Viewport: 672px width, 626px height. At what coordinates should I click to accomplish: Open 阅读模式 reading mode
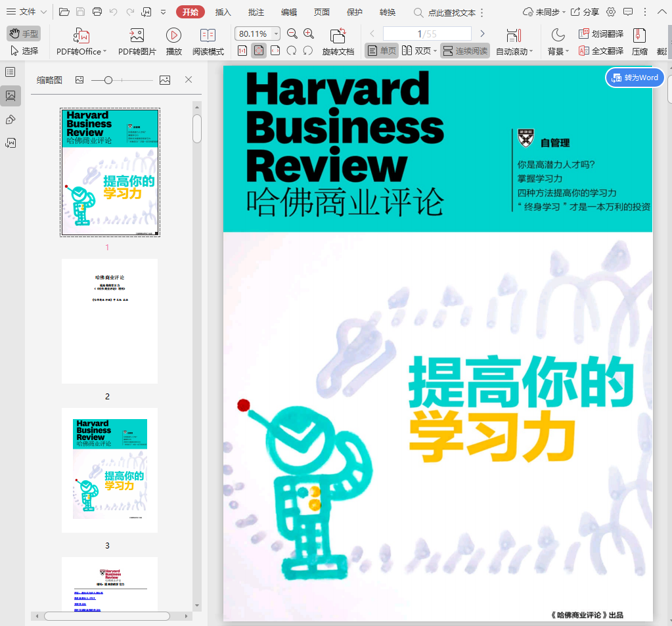pyautogui.click(x=208, y=41)
